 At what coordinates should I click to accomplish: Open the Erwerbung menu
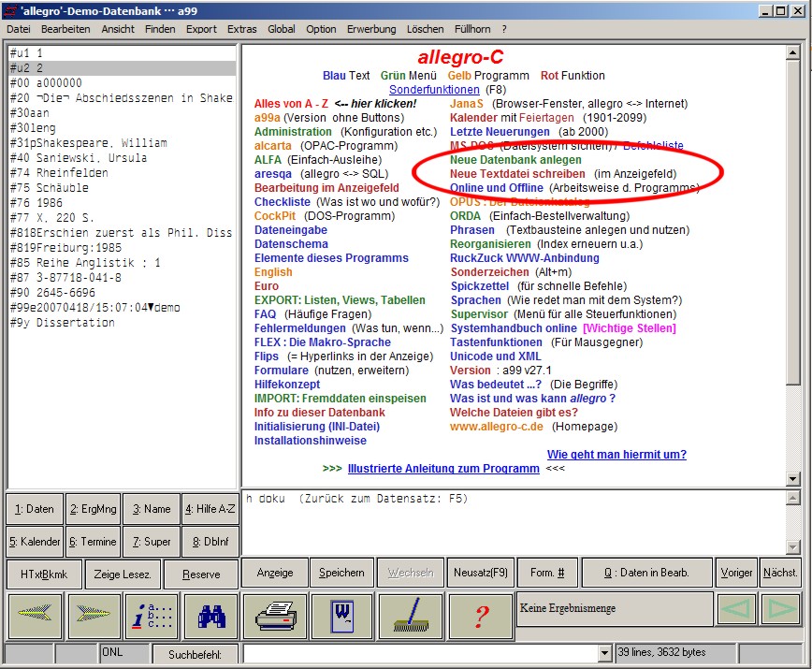click(371, 29)
